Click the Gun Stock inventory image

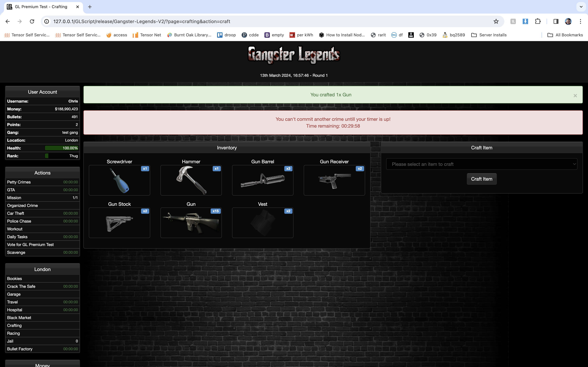point(119,223)
